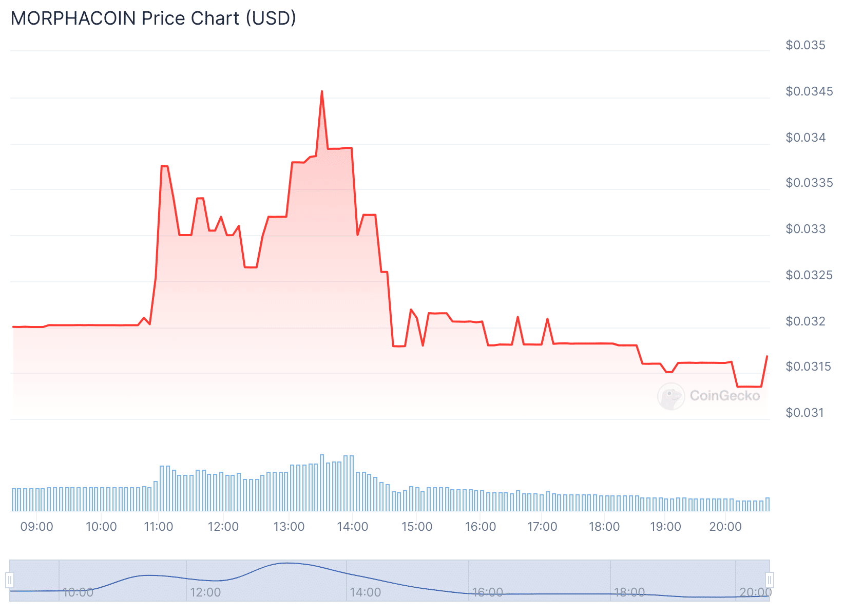Grab the left range navigator handle

(9, 581)
